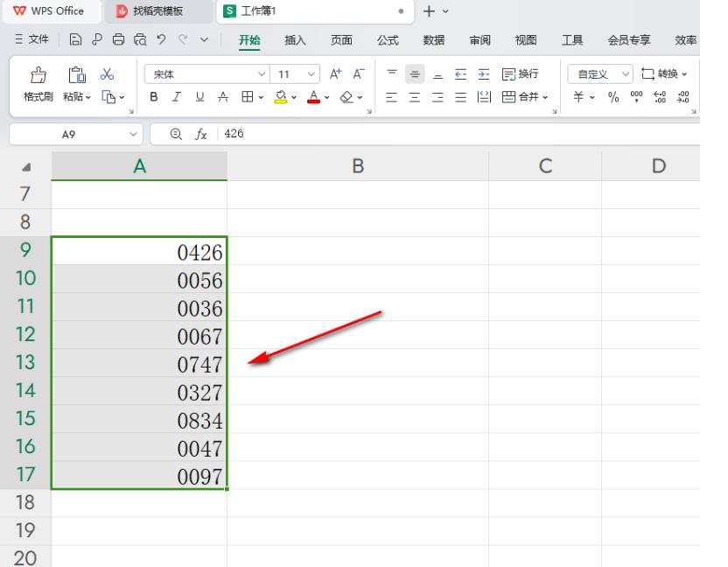Image resolution: width=728 pixels, height=567 pixels.
Task: Click the Cut scissors icon
Action: [107, 73]
